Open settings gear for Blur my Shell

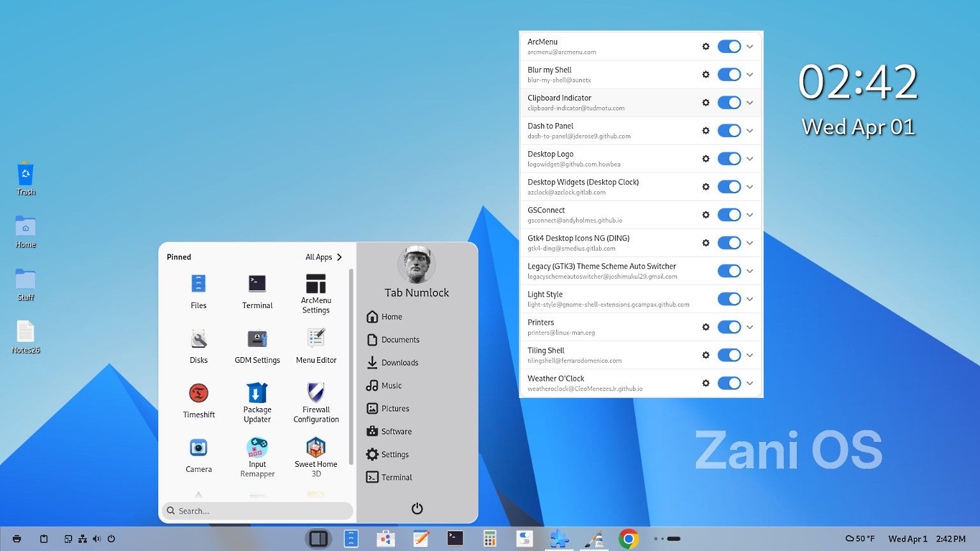coord(706,75)
